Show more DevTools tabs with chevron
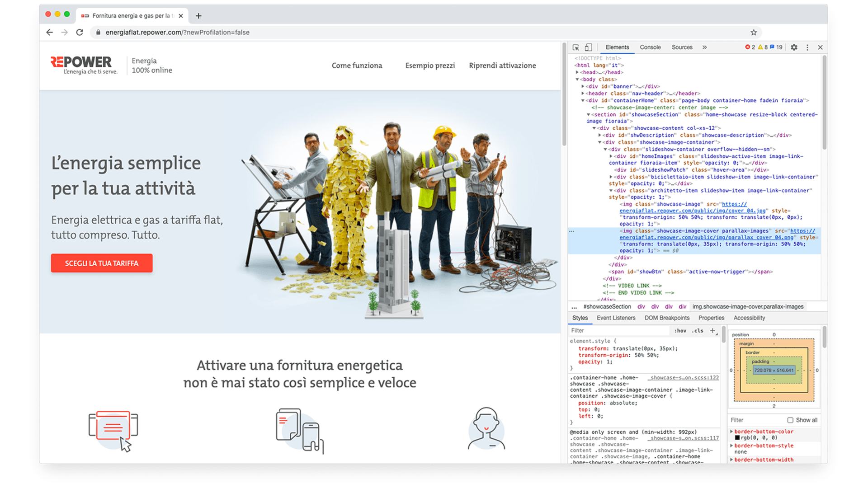The image size is (868, 488). [704, 47]
